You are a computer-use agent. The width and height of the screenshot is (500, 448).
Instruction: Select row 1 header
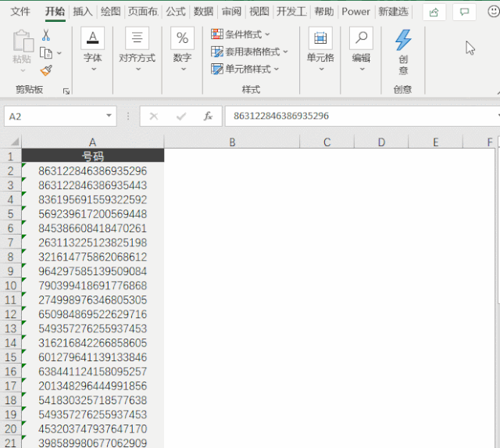(10, 156)
